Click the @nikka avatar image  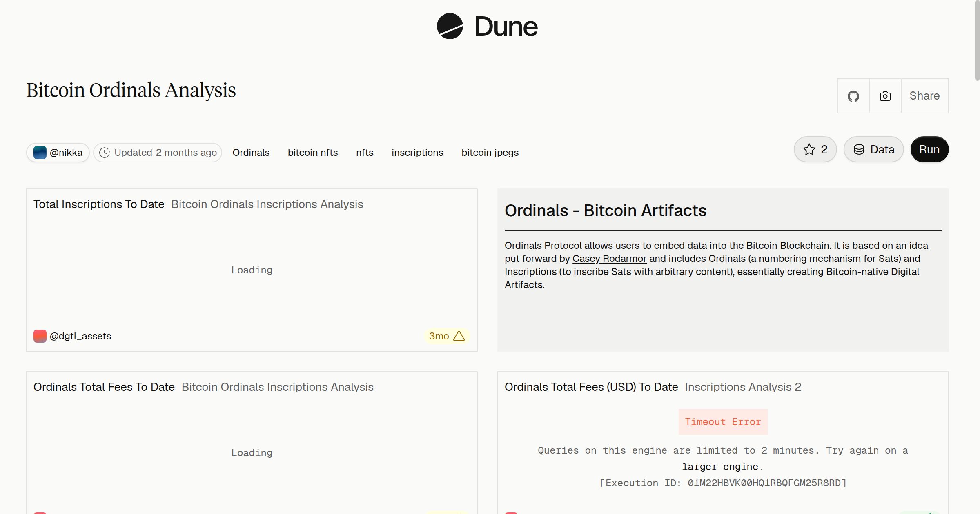(40, 153)
